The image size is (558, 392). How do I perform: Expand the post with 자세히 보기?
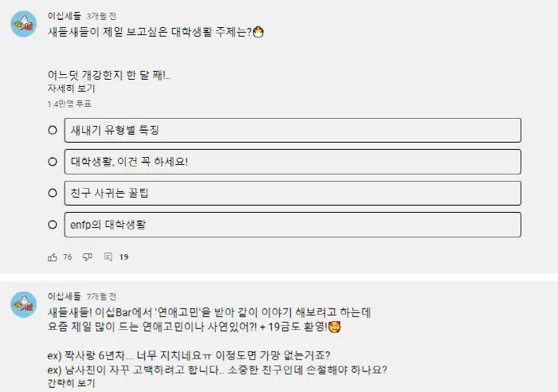[71, 88]
